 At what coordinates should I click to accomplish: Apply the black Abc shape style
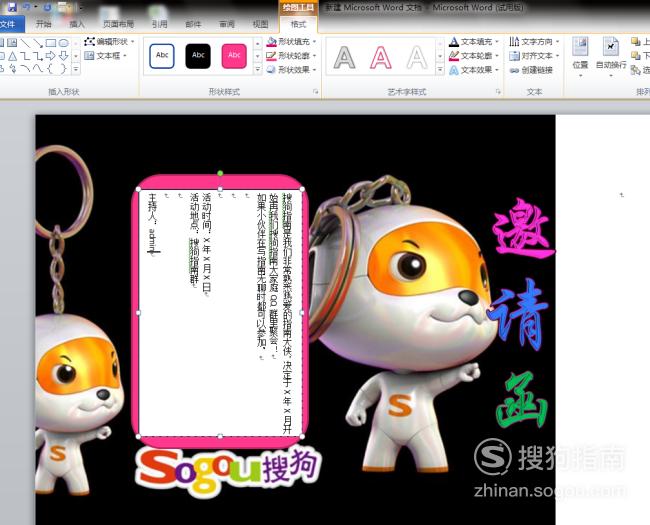point(198,56)
